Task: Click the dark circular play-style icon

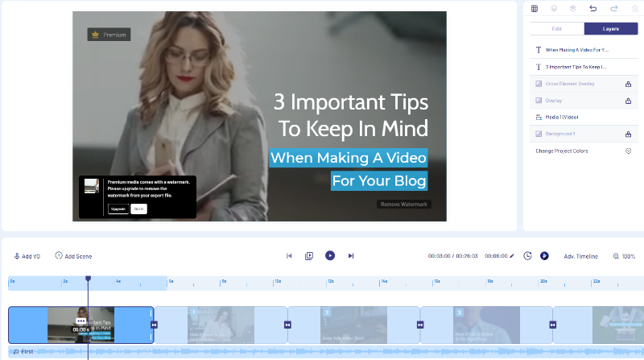Action: coord(544,255)
